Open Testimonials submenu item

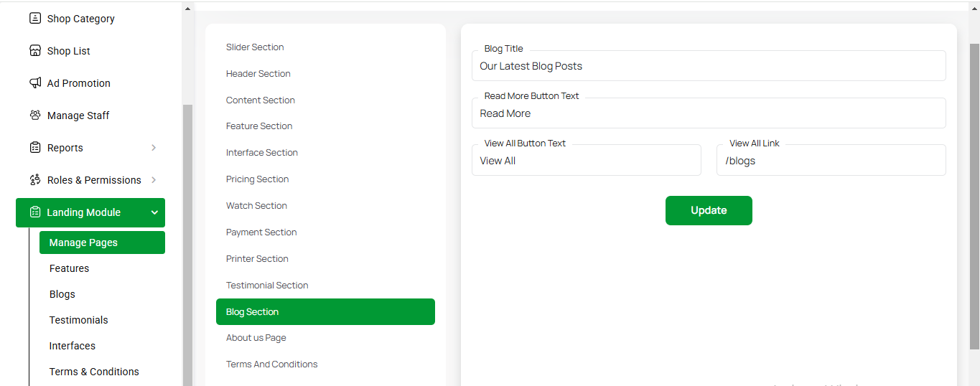[78, 320]
